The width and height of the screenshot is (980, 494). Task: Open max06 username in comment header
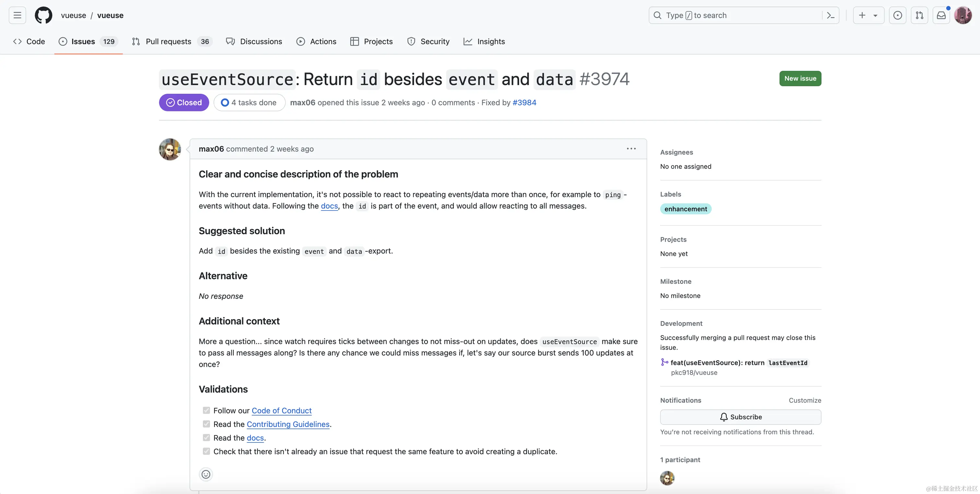211,149
